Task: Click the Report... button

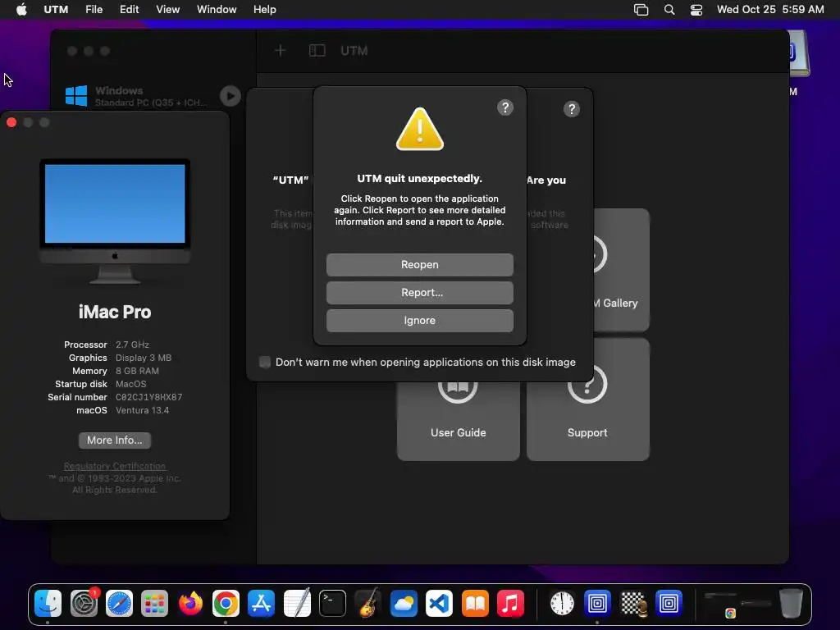Action: (420, 293)
